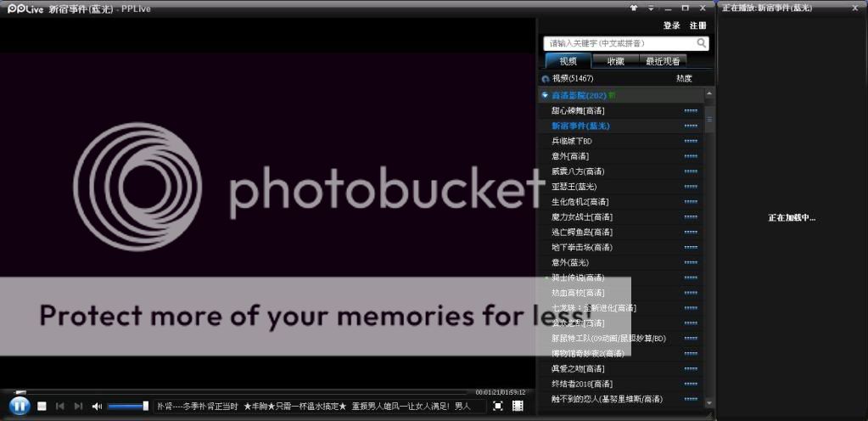Select 真爱之吻[高清] in the list
The width and height of the screenshot is (868, 421).
point(577,368)
